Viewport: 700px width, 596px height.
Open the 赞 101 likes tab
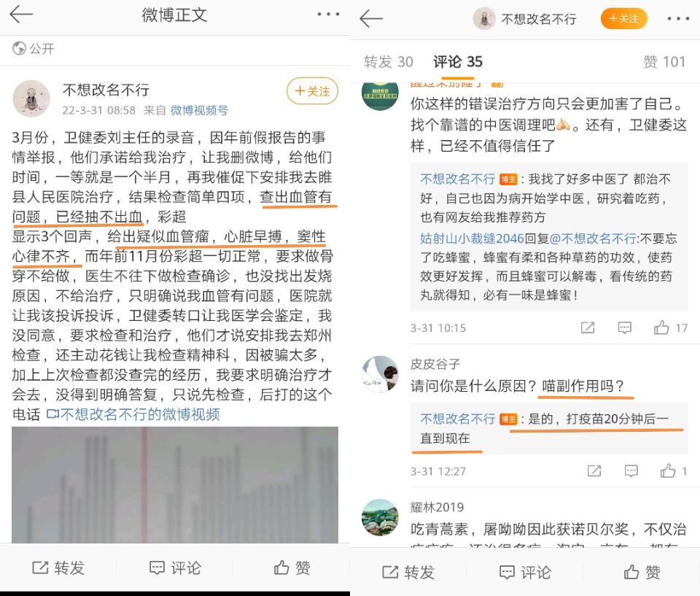(x=664, y=62)
